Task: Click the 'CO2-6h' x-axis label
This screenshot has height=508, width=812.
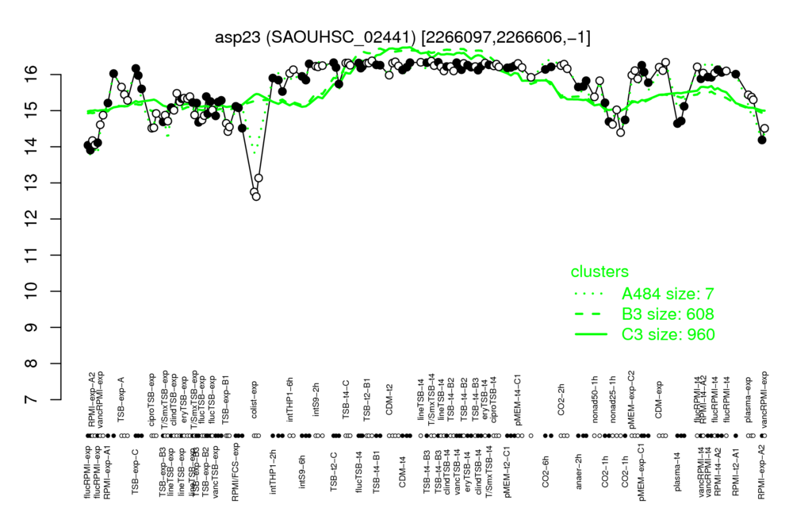Action: 545,471
